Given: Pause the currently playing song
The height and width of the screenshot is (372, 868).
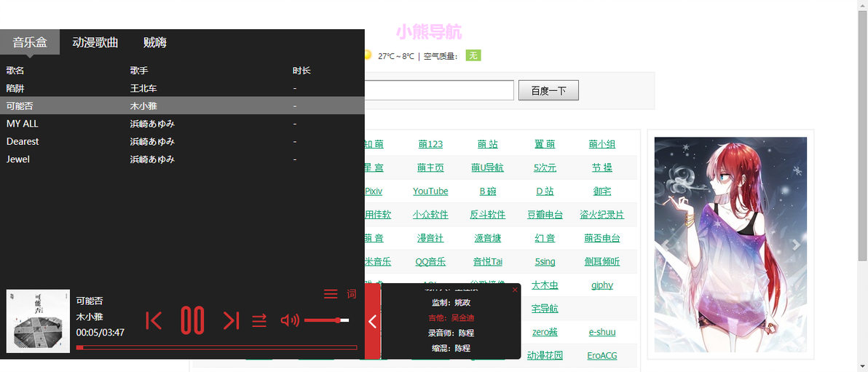Looking at the screenshot, I should point(193,320).
